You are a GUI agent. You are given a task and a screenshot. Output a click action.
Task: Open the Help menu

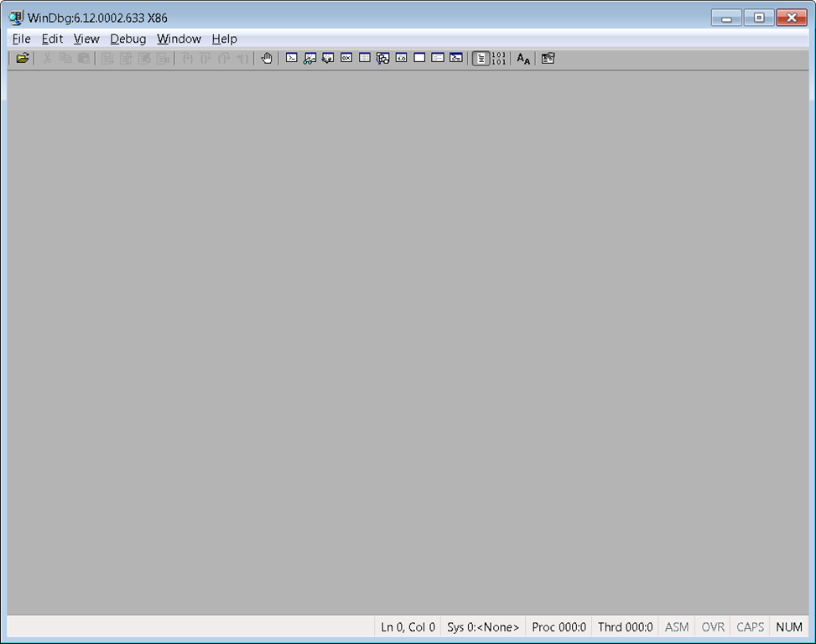coord(224,39)
